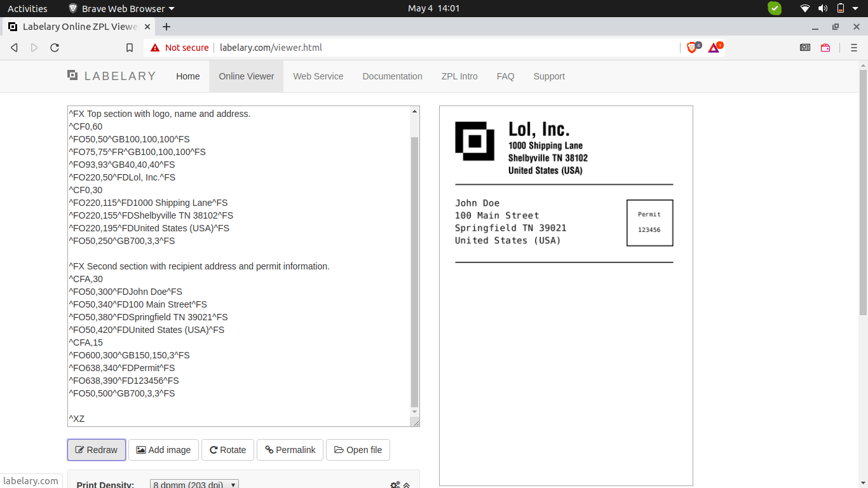Click inside the ZPL code editor
The height and width of the screenshot is (488, 868).
click(241, 267)
